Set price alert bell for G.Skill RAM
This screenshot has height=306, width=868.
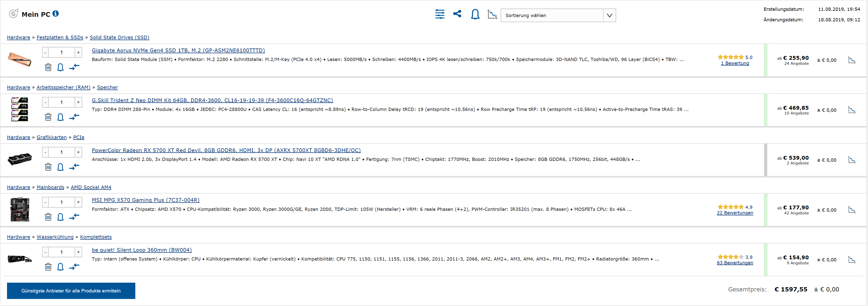[60, 117]
